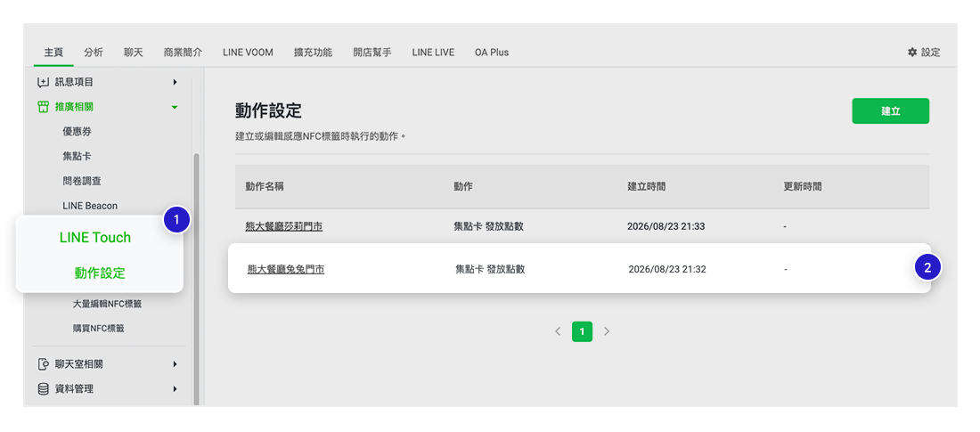
Task: Open the 開店幫手 tab
Action: [372, 53]
